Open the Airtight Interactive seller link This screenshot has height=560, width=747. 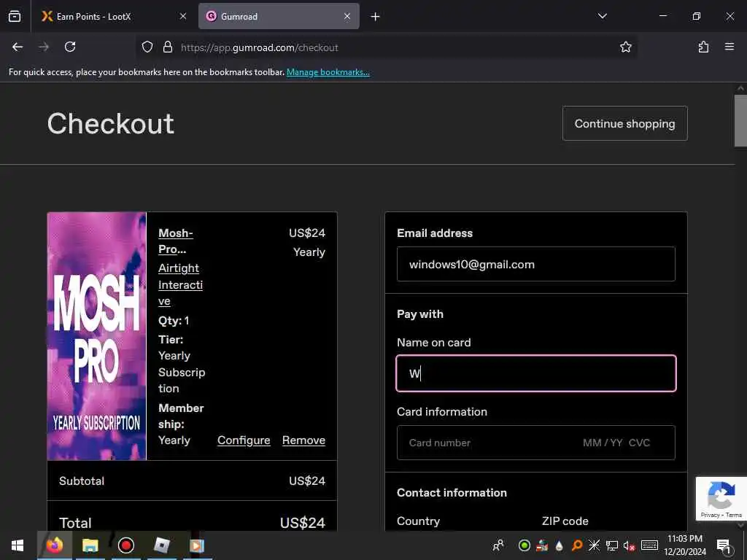point(180,285)
